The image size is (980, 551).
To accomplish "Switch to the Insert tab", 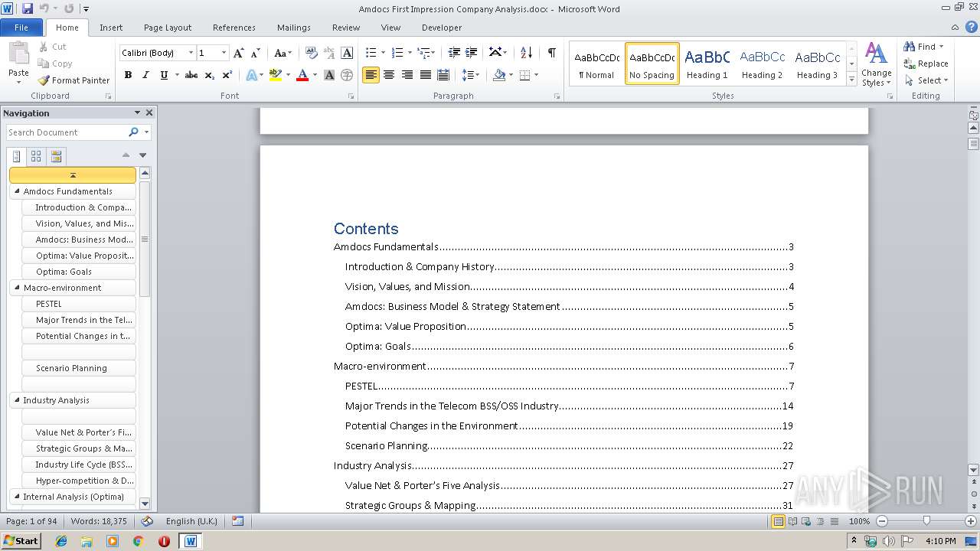I will coord(111,28).
